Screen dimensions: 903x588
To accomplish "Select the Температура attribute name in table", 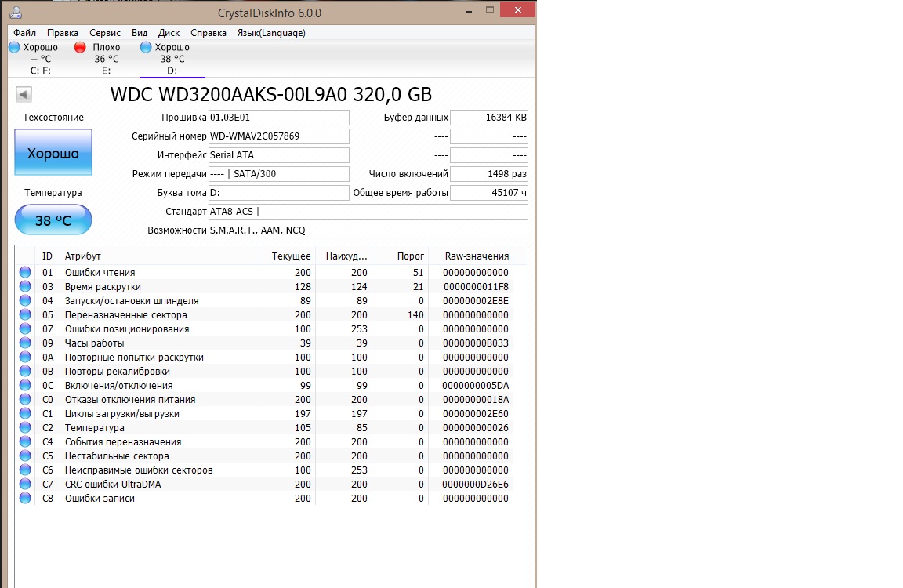I will [x=94, y=428].
